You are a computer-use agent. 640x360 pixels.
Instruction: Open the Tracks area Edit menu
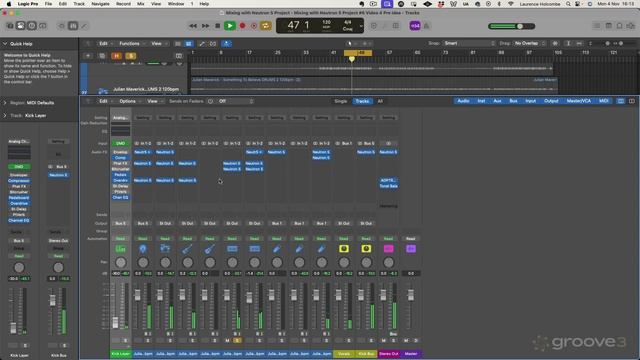point(105,44)
